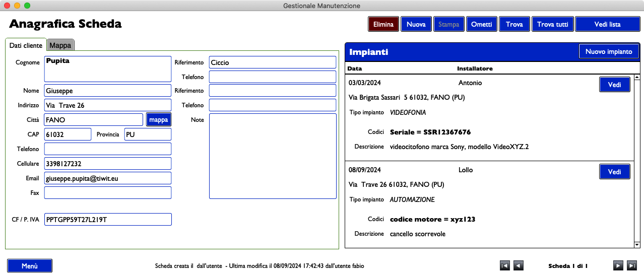Go to the previous record
Image resolution: width=644 pixels, height=275 pixels.
click(518, 265)
